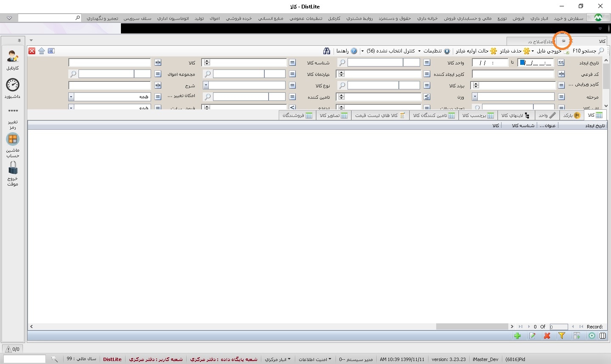Click the red close icon in form toolbar
Image resolution: width=611 pixels, height=364 pixels.
tap(32, 51)
